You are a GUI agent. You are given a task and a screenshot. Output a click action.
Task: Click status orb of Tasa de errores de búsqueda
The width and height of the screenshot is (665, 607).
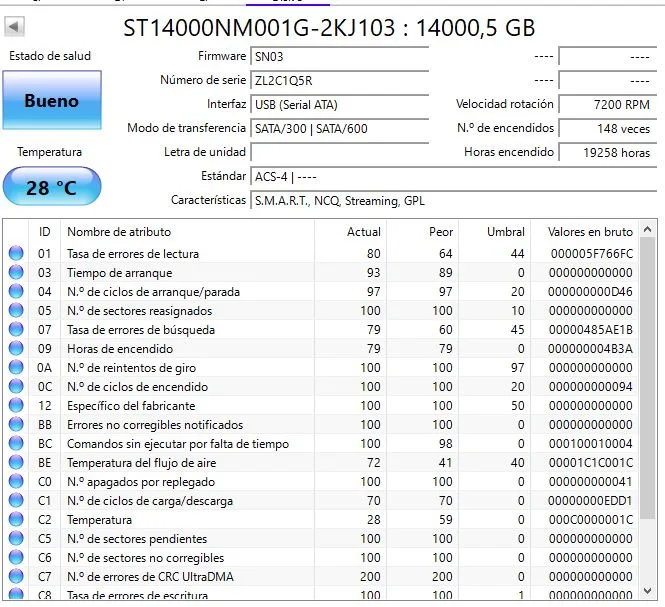tap(16, 330)
